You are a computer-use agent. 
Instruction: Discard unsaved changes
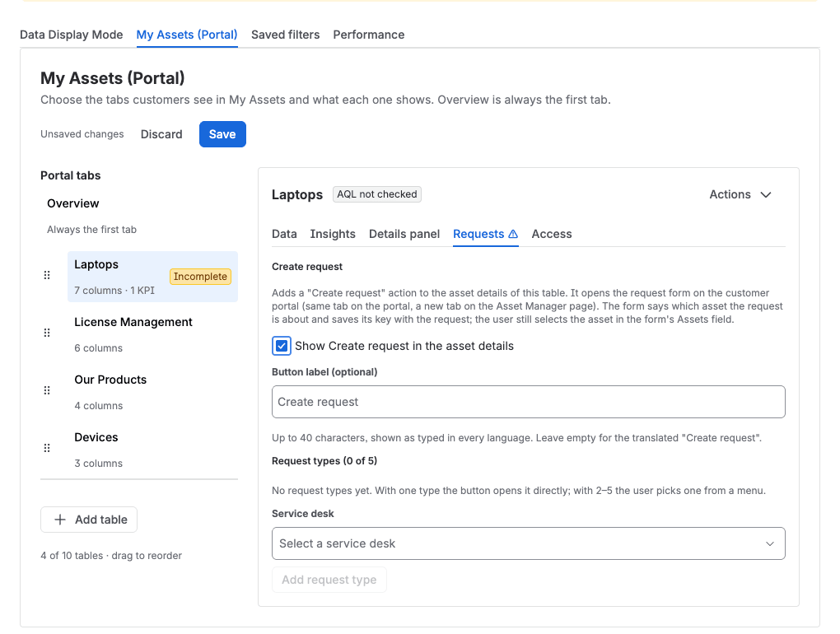(161, 134)
